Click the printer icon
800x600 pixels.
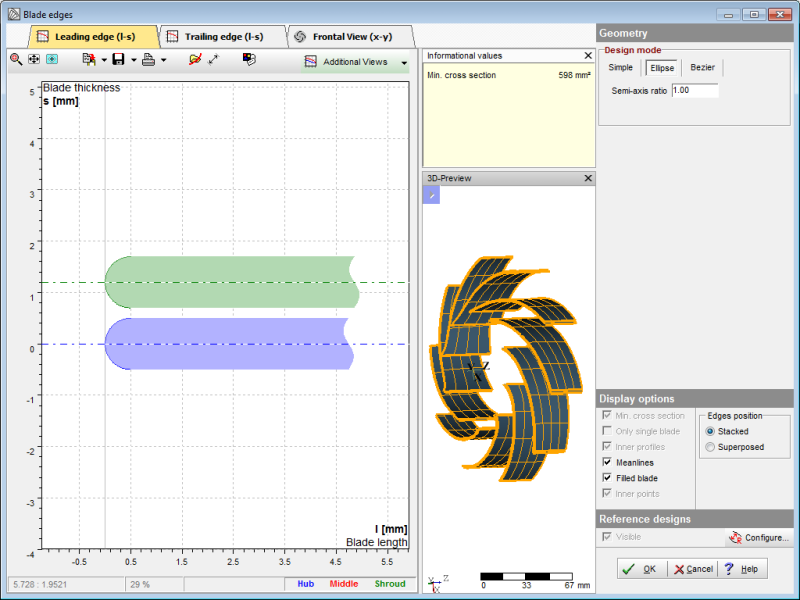click(148, 60)
